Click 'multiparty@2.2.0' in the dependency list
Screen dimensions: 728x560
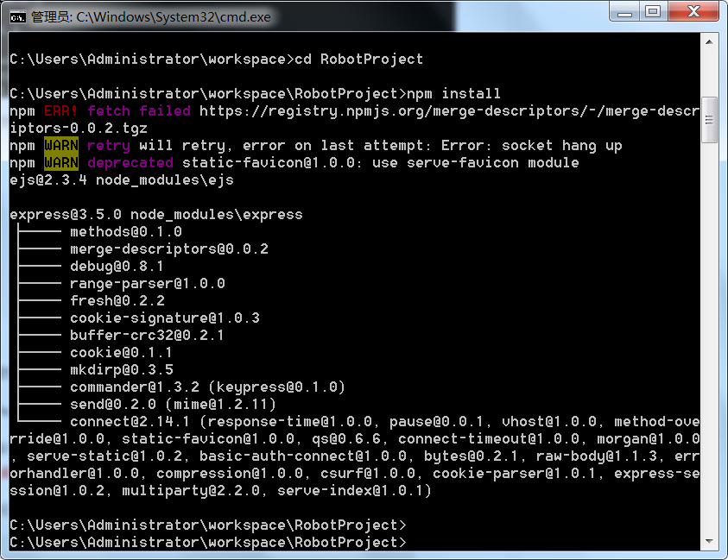(x=191, y=490)
